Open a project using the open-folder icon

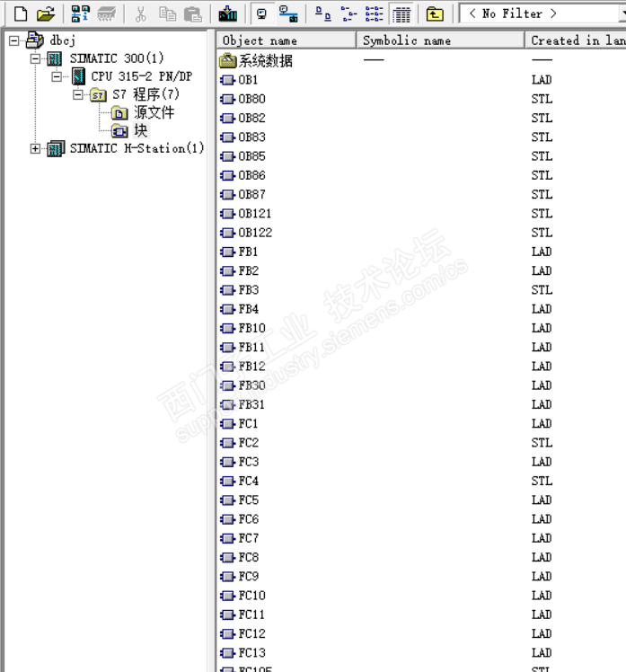[x=46, y=14]
